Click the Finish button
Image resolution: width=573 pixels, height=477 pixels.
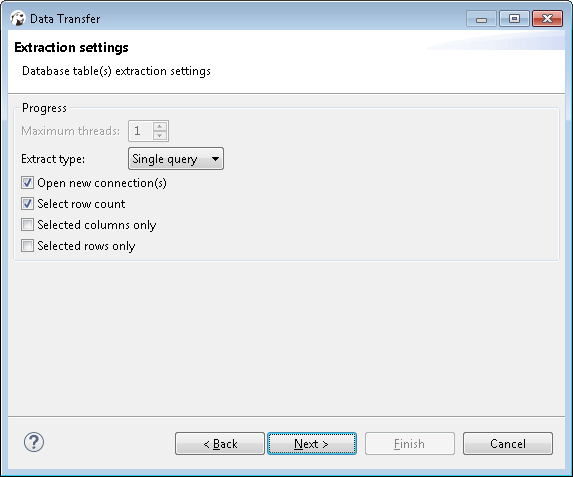[410, 443]
